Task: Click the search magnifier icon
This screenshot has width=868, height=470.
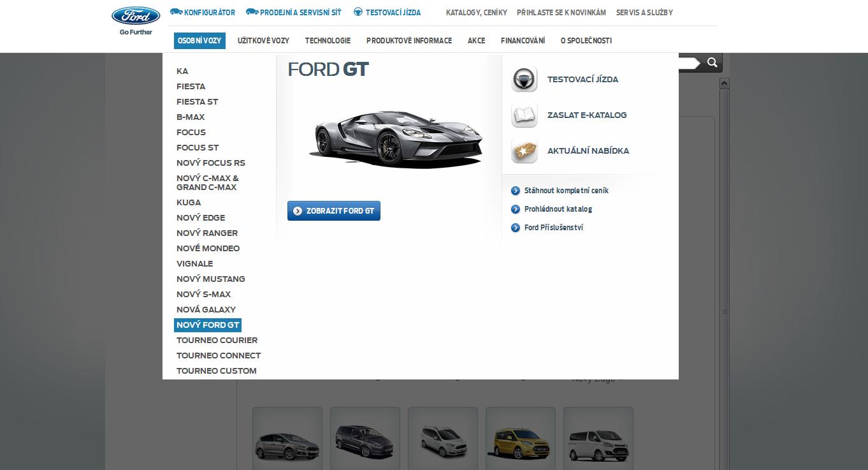Action: [x=712, y=62]
